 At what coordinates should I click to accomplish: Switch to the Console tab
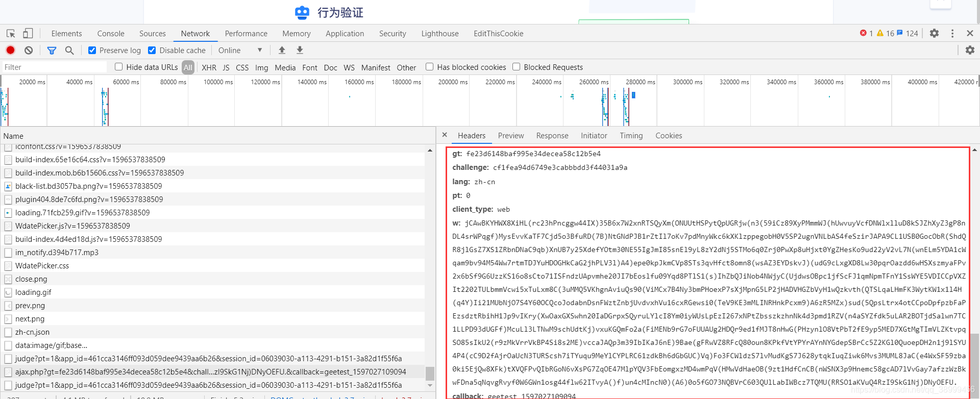(x=111, y=33)
